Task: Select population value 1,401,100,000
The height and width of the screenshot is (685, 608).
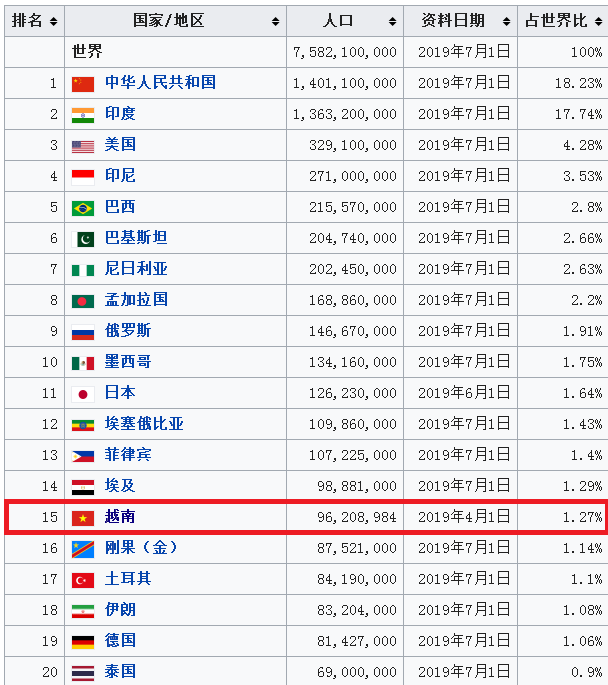Action: click(x=345, y=83)
